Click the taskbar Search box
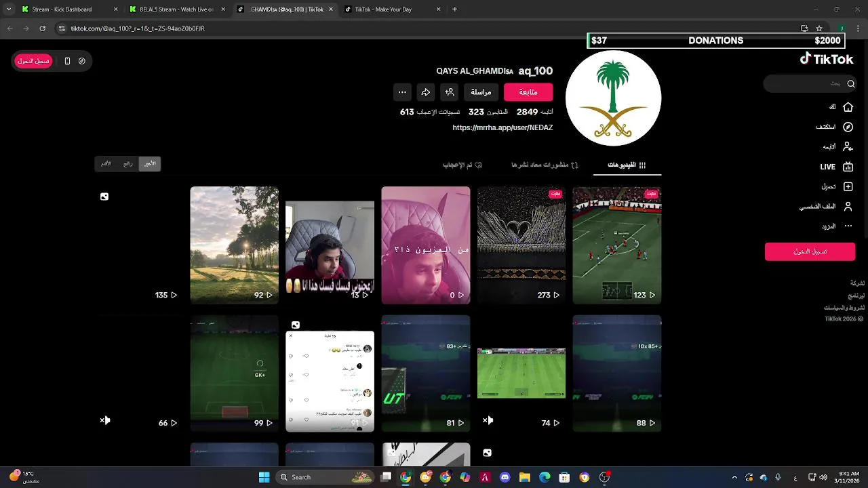 (325, 477)
